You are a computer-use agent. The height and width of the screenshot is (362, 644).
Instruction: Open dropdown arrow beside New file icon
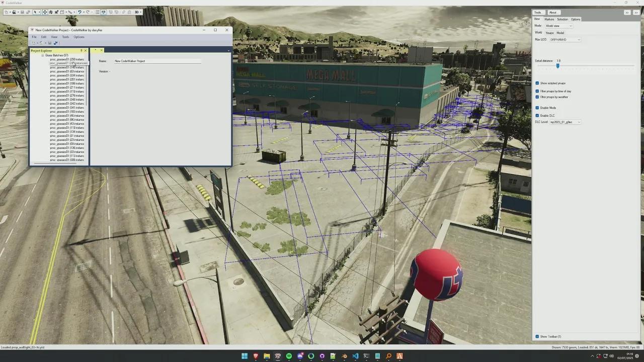(x=10, y=12)
